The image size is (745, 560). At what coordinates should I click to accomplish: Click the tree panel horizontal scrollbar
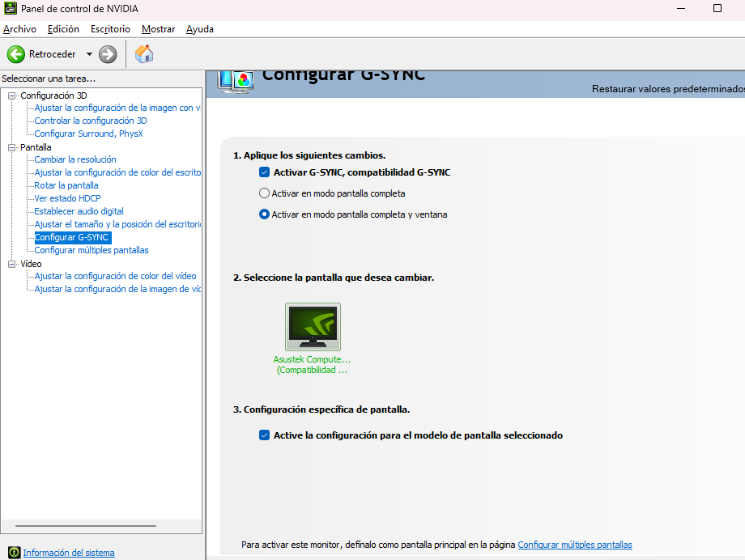pos(86,526)
